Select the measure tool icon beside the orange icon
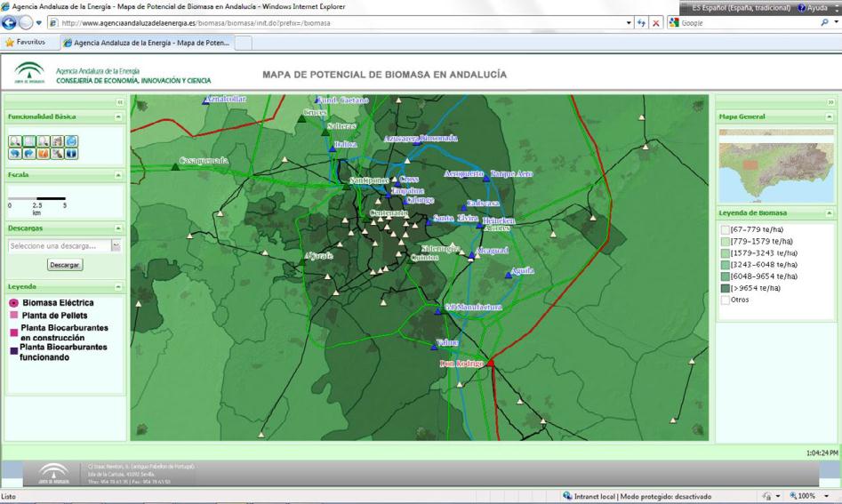 click(57, 154)
